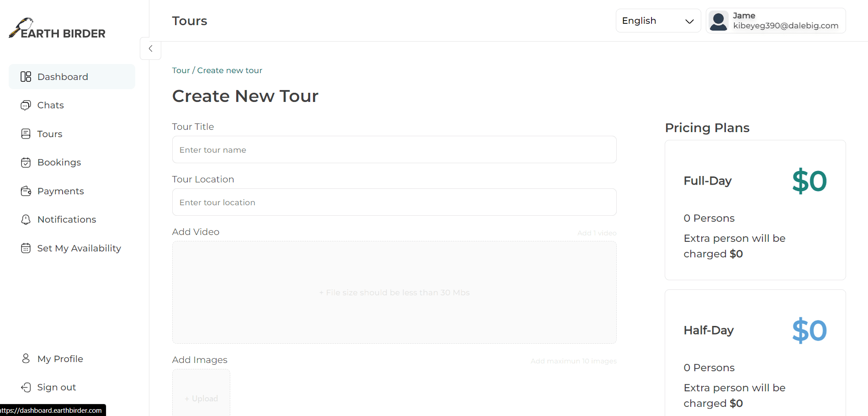Click the Sign out arrow icon

[x=26, y=387]
